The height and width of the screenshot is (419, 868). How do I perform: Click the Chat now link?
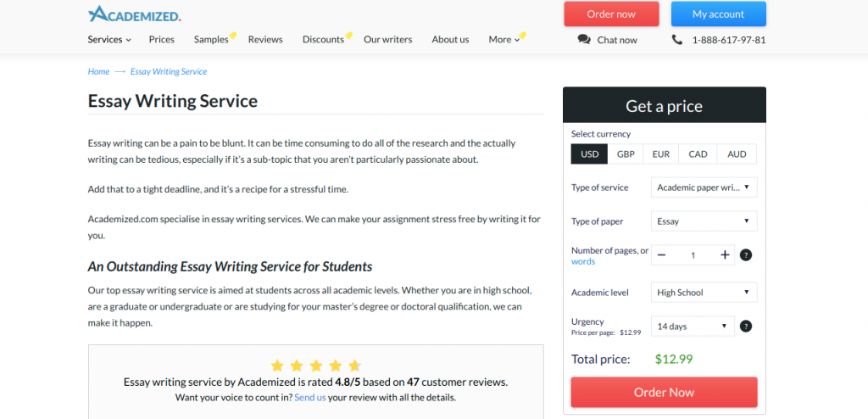[x=617, y=40]
